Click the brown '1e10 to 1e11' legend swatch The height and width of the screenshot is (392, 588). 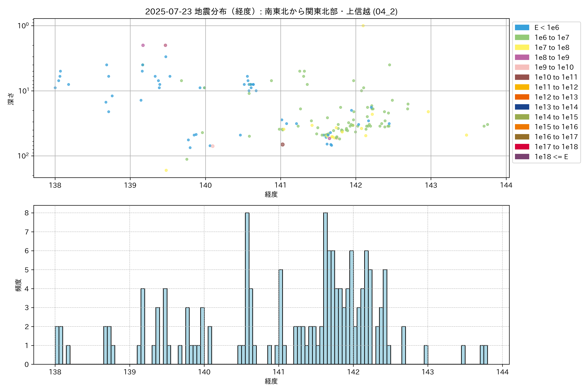(x=522, y=77)
